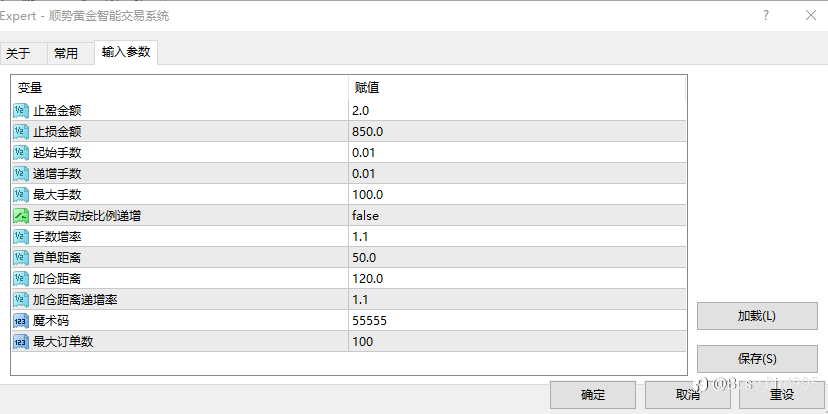
Task: Open the 常用 tab
Action: point(66,54)
